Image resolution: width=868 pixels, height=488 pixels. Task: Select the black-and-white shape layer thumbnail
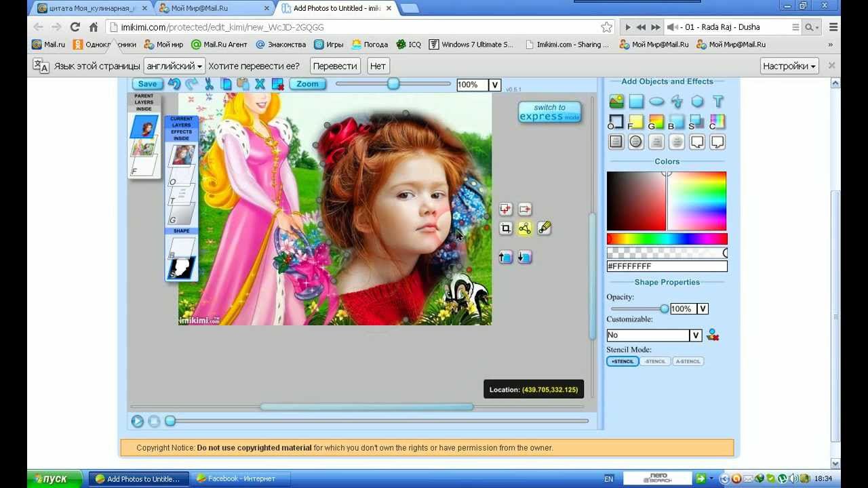pos(181,269)
